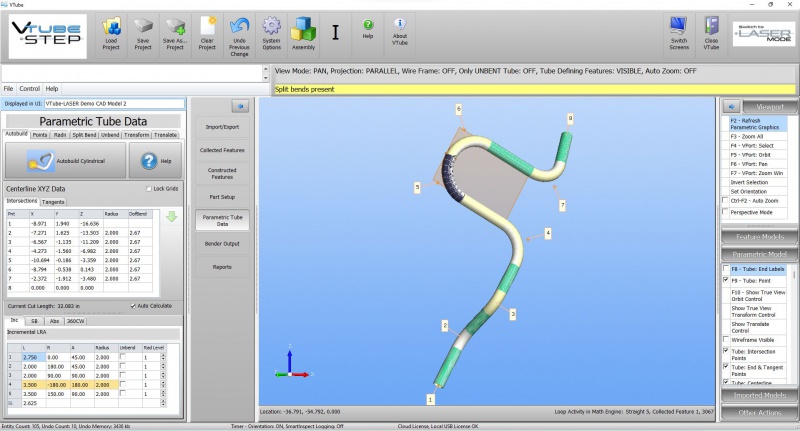The width and height of the screenshot is (800, 431).
Task: Expand the Imported Models panel header
Action: 759,395
